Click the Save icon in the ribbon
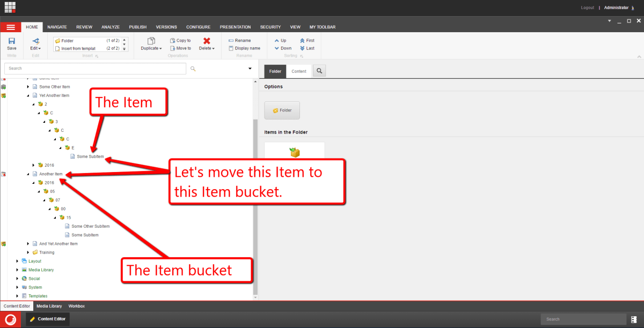This screenshot has width=644, height=328. coord(11,41)
